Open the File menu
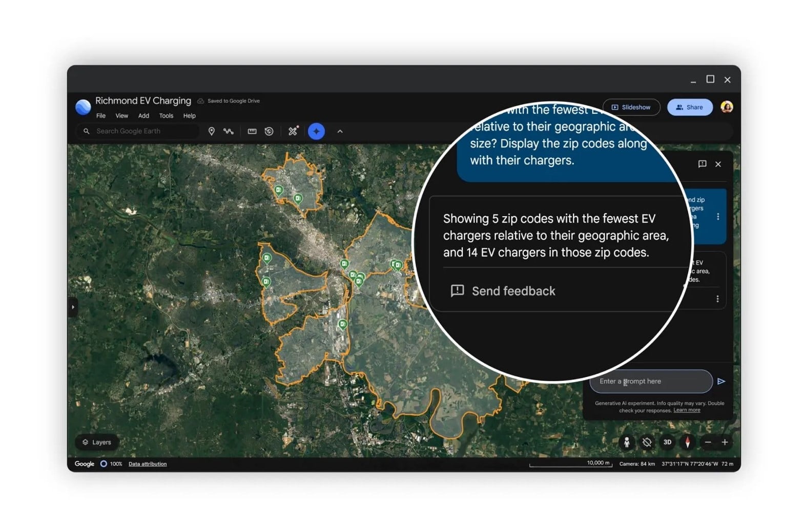Viewport: 804px width, 532px height. point(101,116)
